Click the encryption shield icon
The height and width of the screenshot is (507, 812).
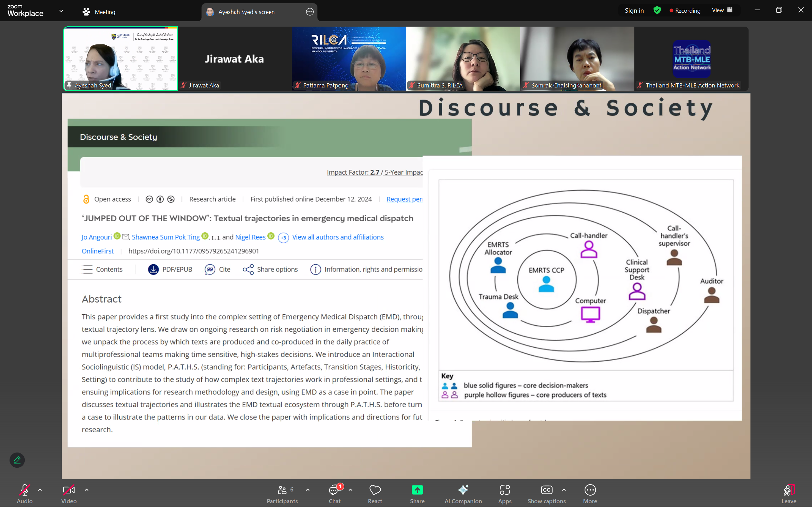[657, 10]
